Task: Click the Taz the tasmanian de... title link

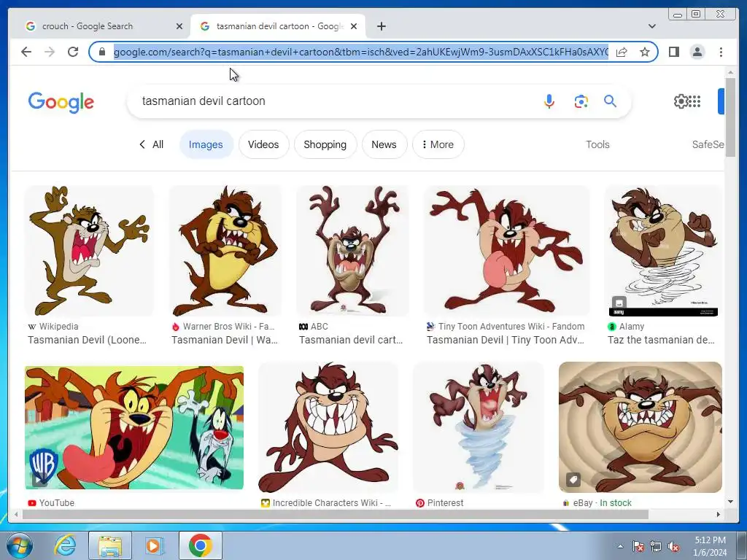Action: click(661, 340)
